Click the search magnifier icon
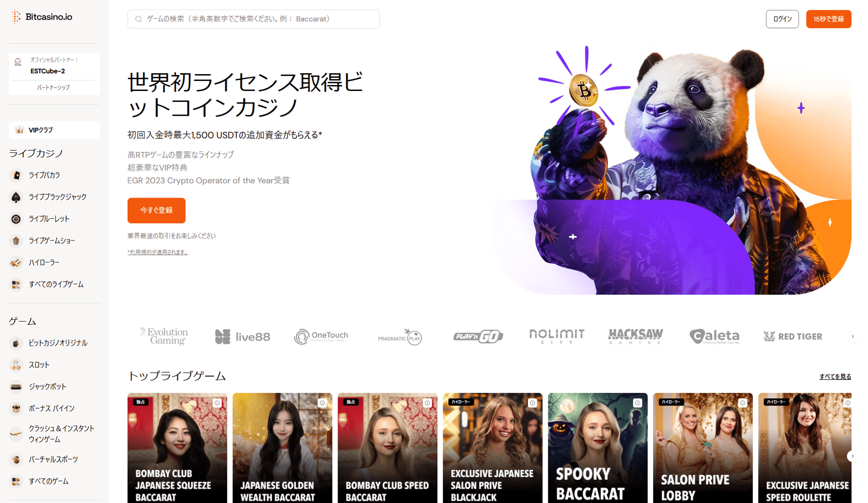Screen dimensions: 868x503 138,19
